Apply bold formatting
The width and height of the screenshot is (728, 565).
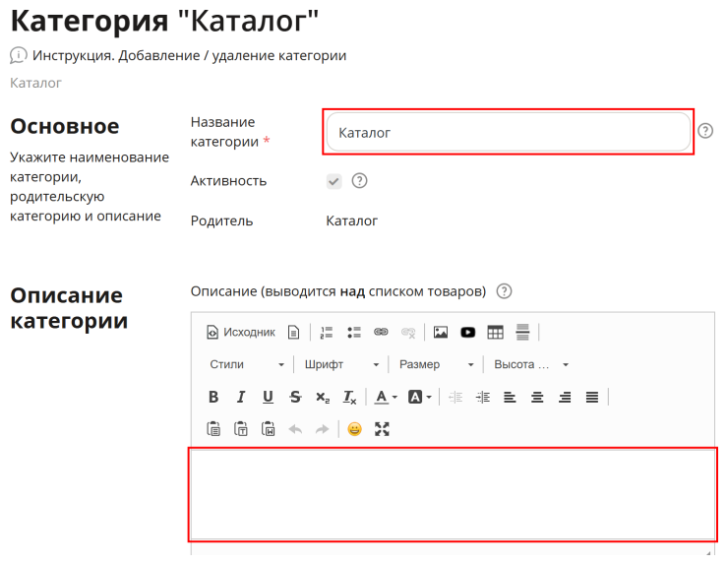pyautogui.click(x=213, y=398)
